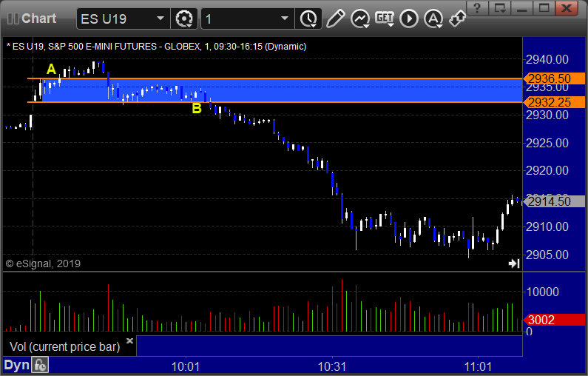Screen dimensions: 588x376
Task: Open the studies chart-line icon
Action: pos(360,19)
